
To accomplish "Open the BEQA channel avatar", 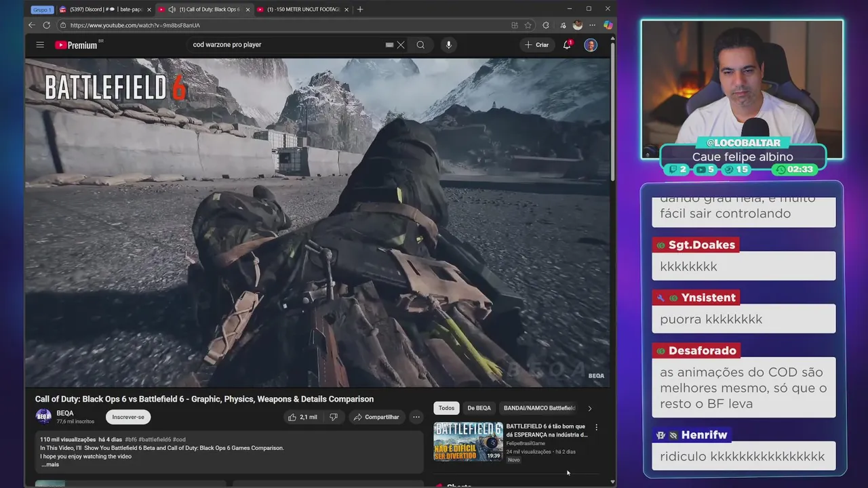I will [x=43, y=417].
